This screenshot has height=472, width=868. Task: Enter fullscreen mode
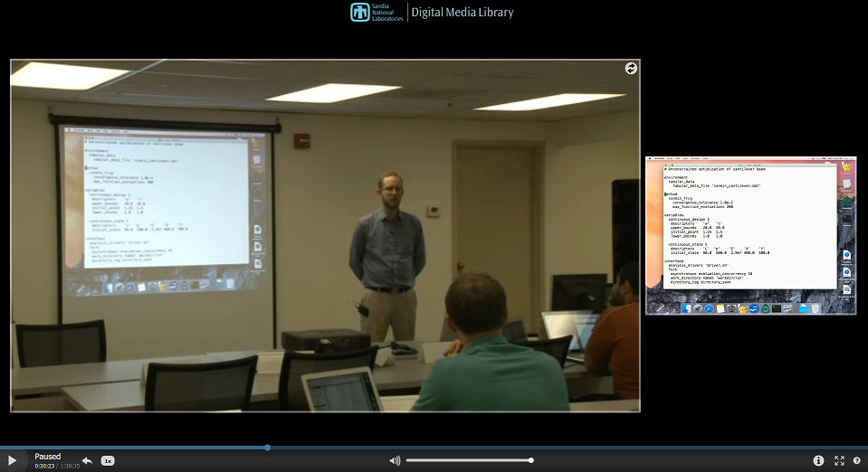[x=839, y=460]
